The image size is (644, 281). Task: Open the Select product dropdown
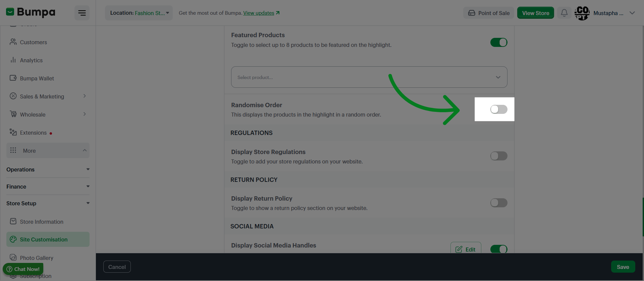(369, 77)
